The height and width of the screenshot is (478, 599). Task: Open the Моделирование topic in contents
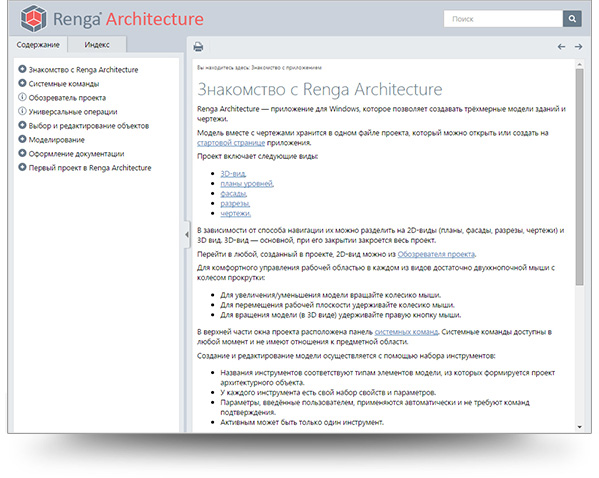pyautogui.click(x=57, y=140)
